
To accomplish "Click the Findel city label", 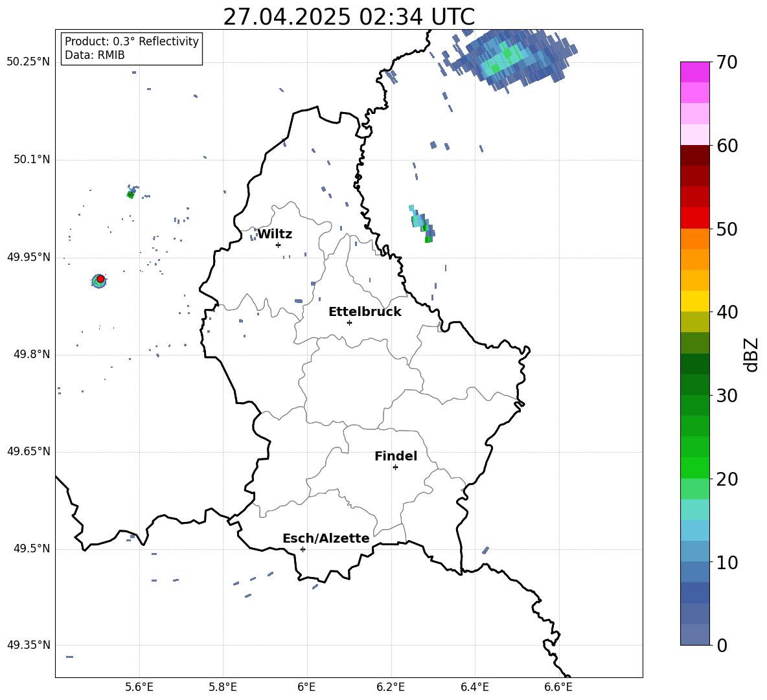I will (396, 456).
